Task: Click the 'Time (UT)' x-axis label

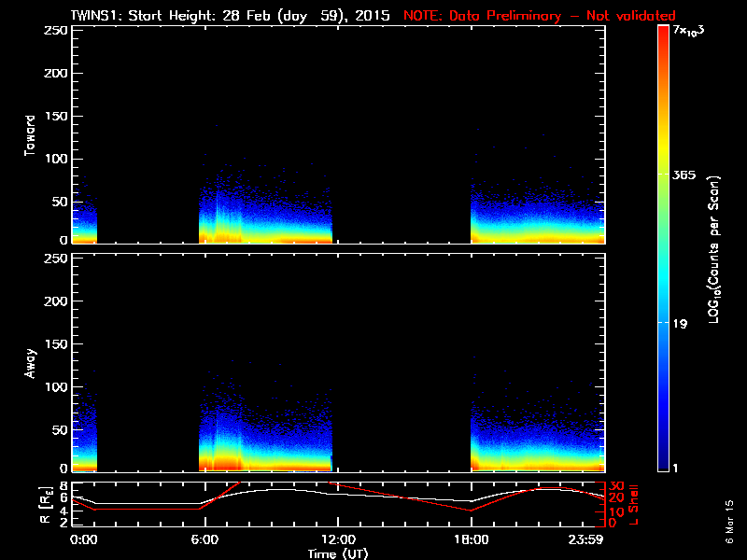Action: (x=339, y=553)
